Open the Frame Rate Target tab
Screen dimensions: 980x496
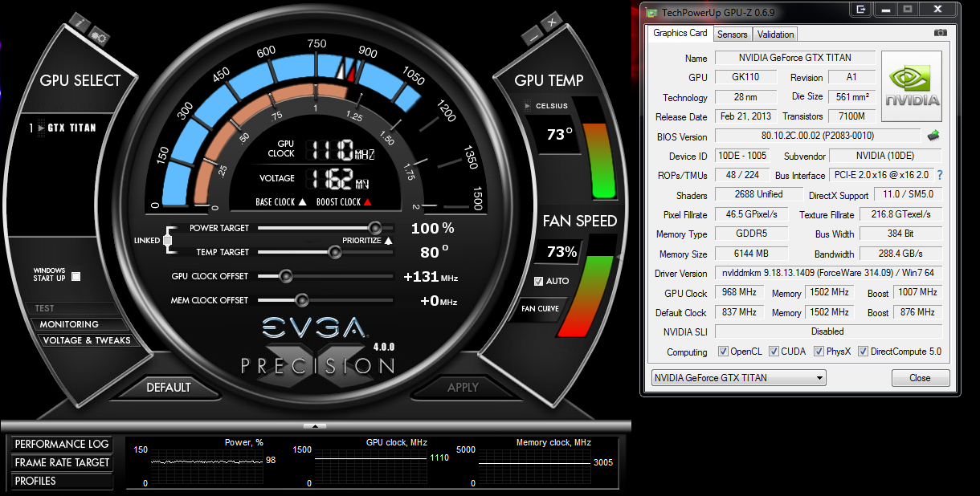tap(61, 462)
